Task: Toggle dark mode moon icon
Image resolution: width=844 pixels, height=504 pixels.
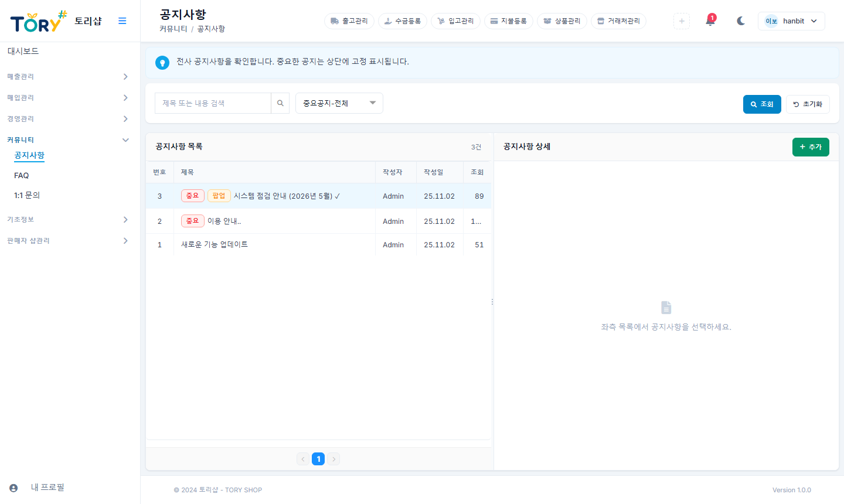Action: tap(741, 21)
